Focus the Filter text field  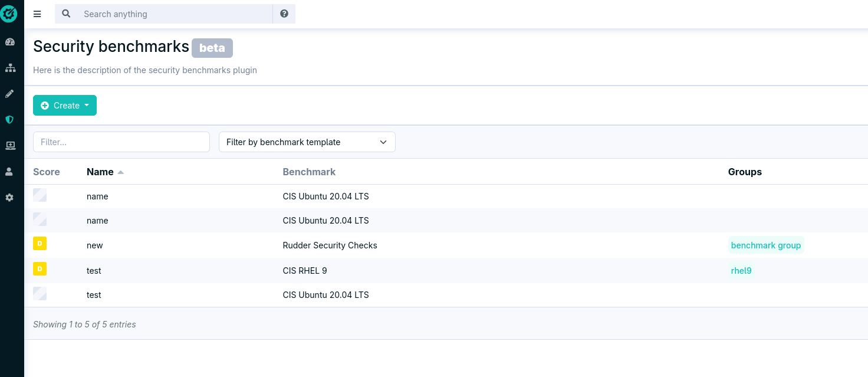pos(121,142)
